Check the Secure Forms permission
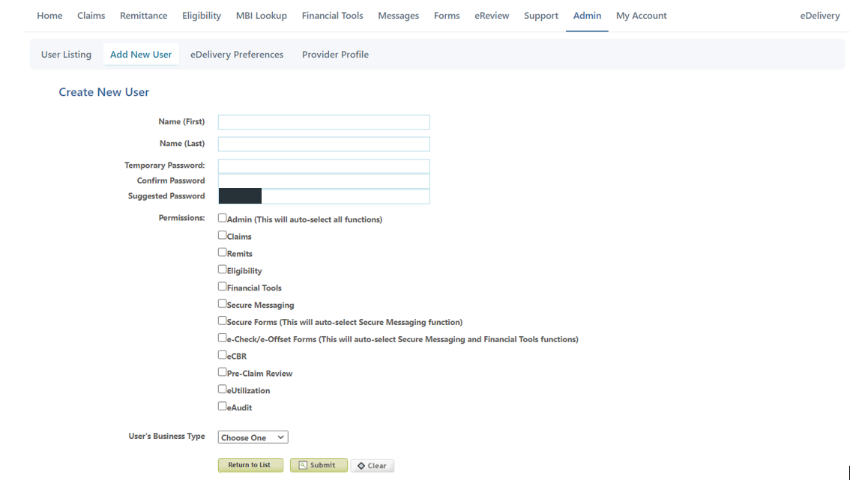The image size is (868, 480). pyautogui.click(x=222, y=320)
